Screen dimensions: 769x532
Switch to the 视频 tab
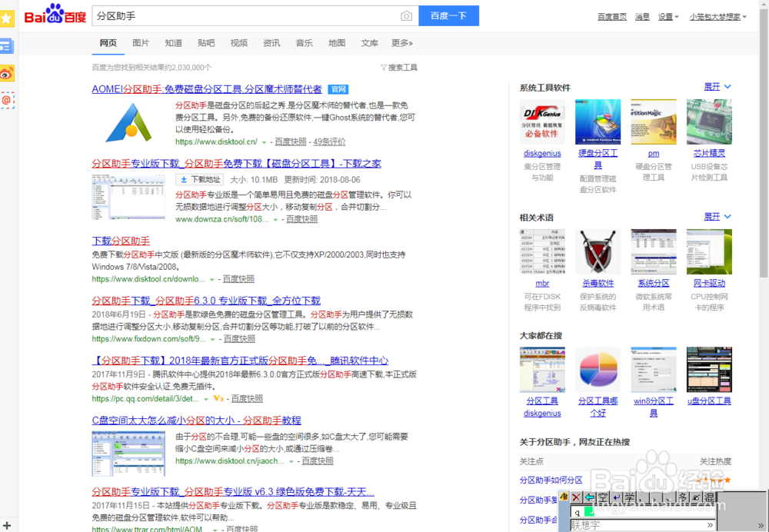(239, 43)
